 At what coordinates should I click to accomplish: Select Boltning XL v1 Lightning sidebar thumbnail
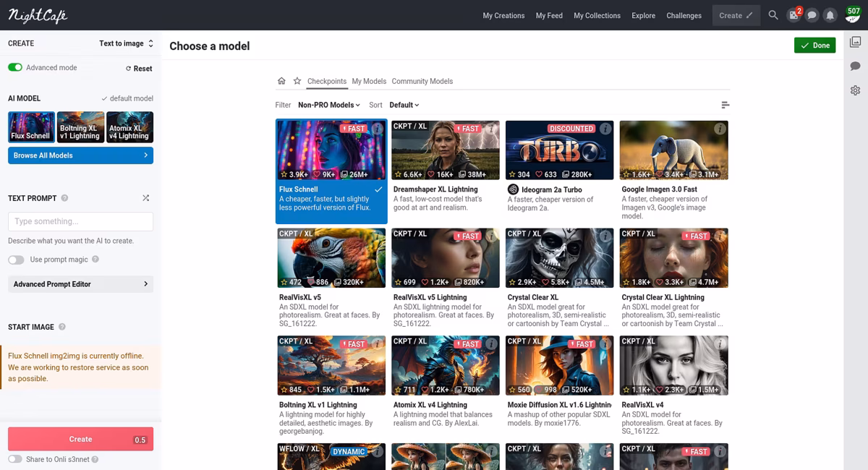(80, 127)
